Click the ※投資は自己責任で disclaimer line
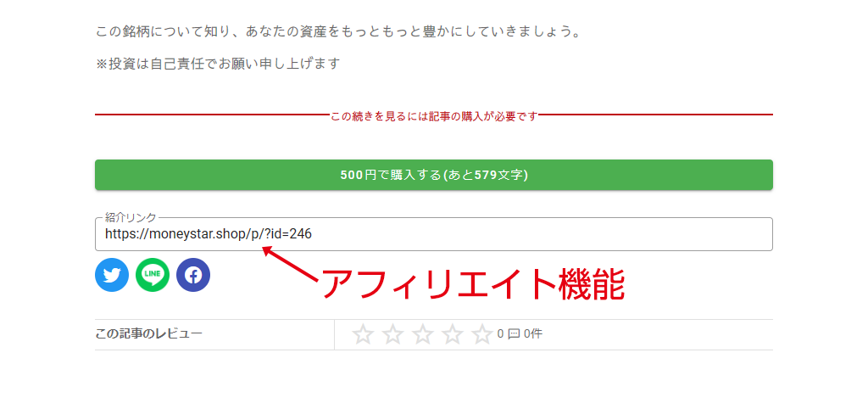Screen dimensions: 868x403 tap(218, 64)
